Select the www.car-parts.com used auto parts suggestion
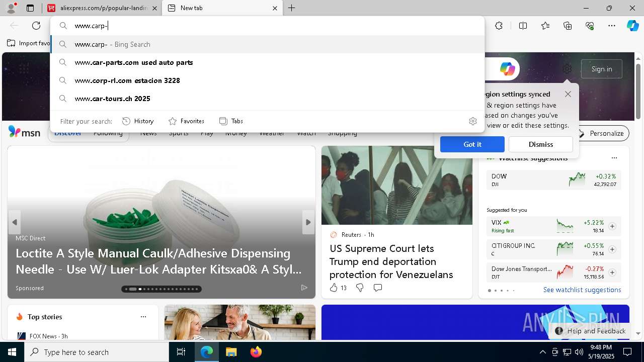 [267, 62]
